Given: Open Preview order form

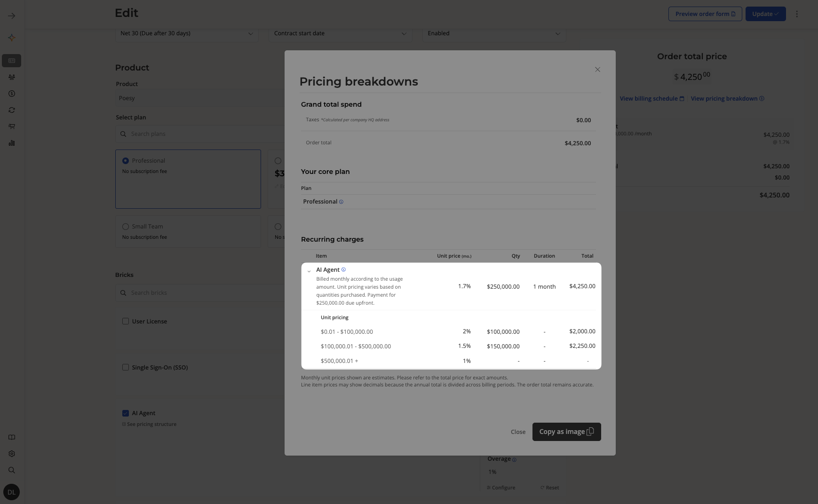Looking at the screenshot, I should coord(705,14).
